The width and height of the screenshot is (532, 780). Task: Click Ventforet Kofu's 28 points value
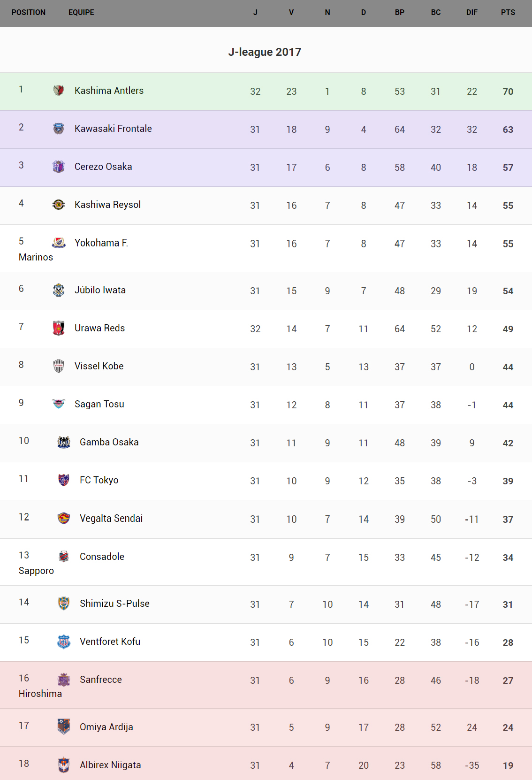point(508,642)
